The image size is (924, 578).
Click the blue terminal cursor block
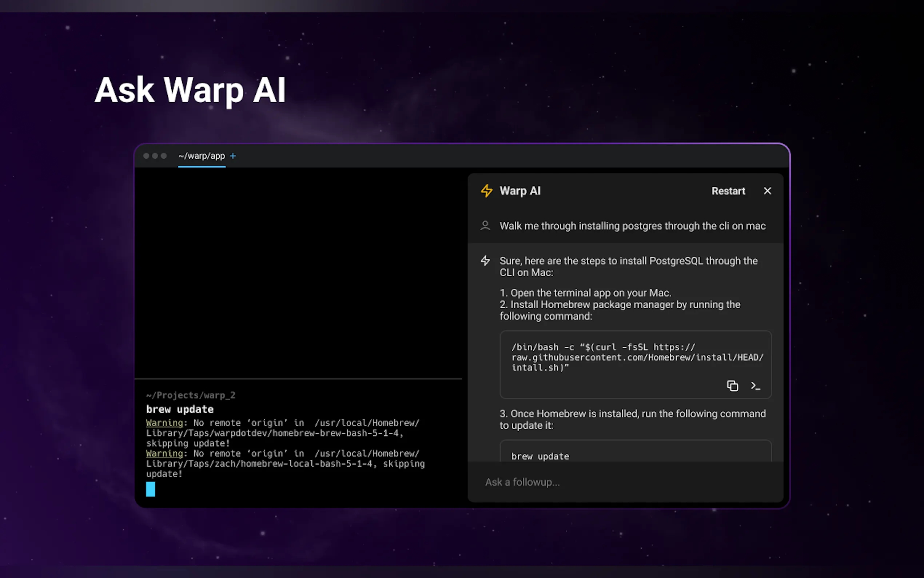tap(151, 489)
